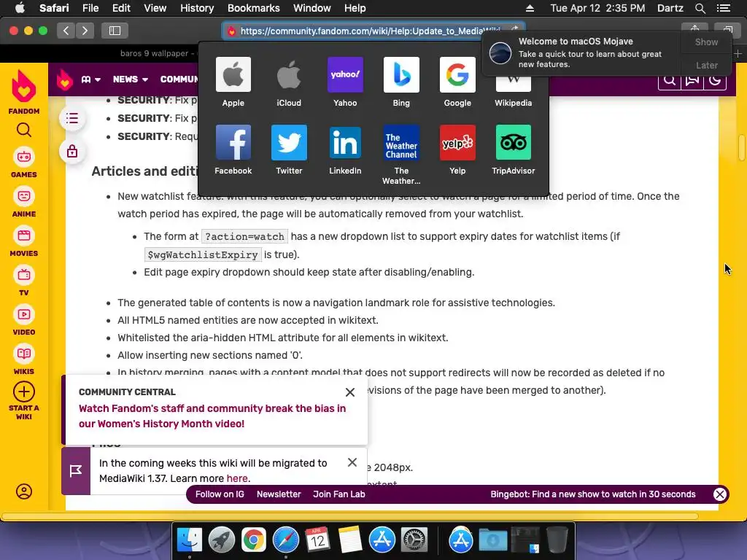Go to TV in Fandom sidebar

tap(24, 281)
